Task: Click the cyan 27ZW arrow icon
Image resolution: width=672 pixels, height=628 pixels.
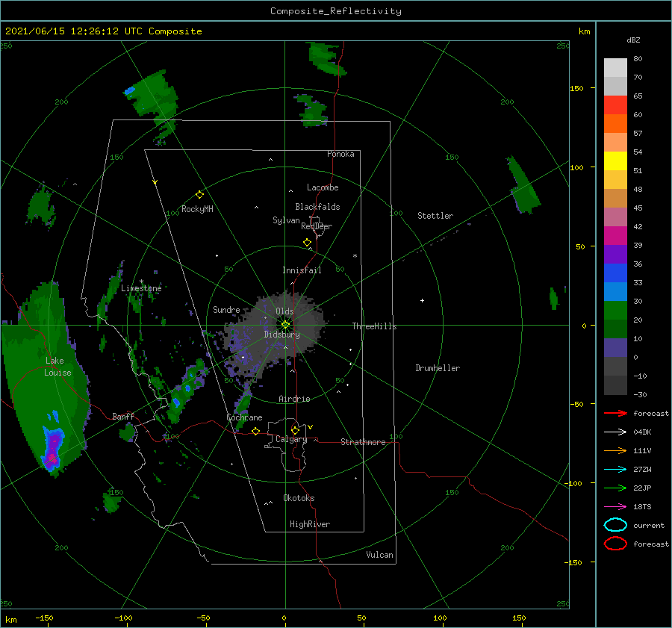Action: pyautogui.click(x=615, y=470)
